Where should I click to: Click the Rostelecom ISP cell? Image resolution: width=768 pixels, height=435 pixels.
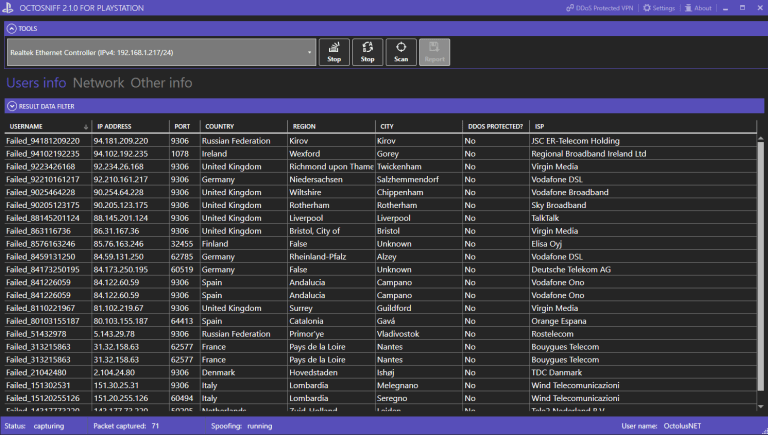click(552, 334)
